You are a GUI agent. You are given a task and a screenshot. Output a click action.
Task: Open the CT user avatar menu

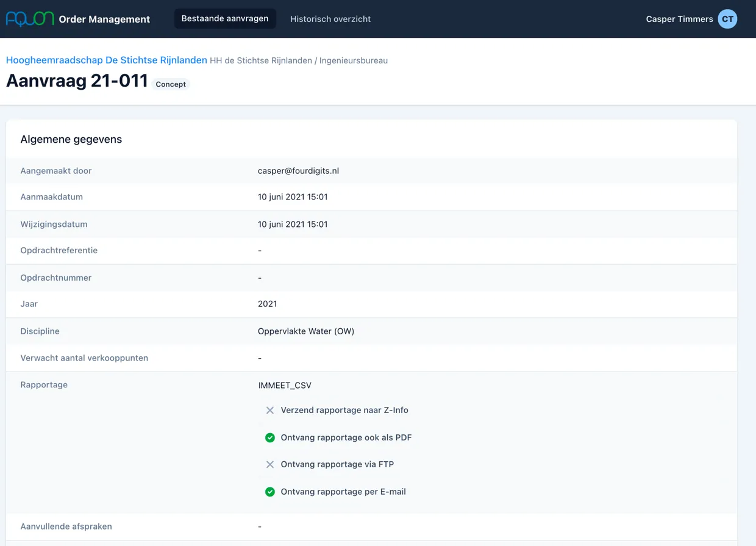[x=727, y=19]
